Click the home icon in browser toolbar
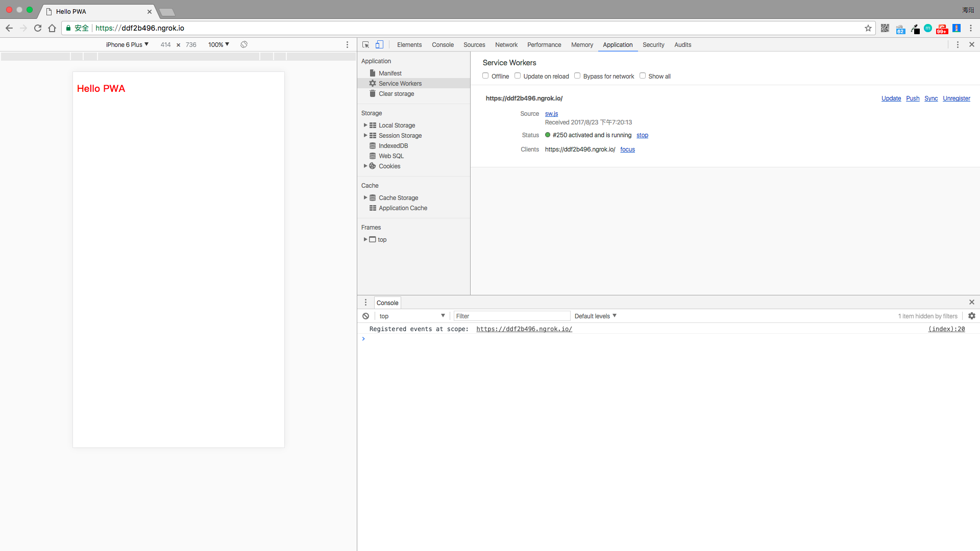Viewport: 980px width, 551px height. click(52, 28)
